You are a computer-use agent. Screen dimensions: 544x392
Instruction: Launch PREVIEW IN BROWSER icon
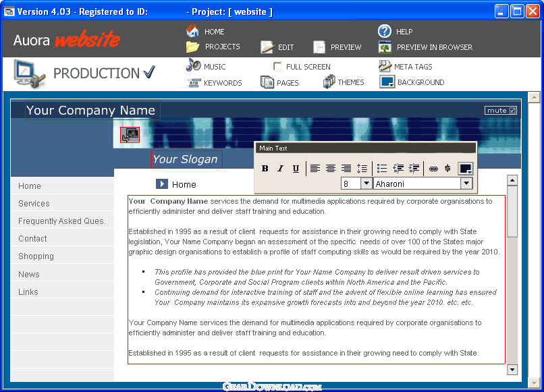(x=385, y=47)
